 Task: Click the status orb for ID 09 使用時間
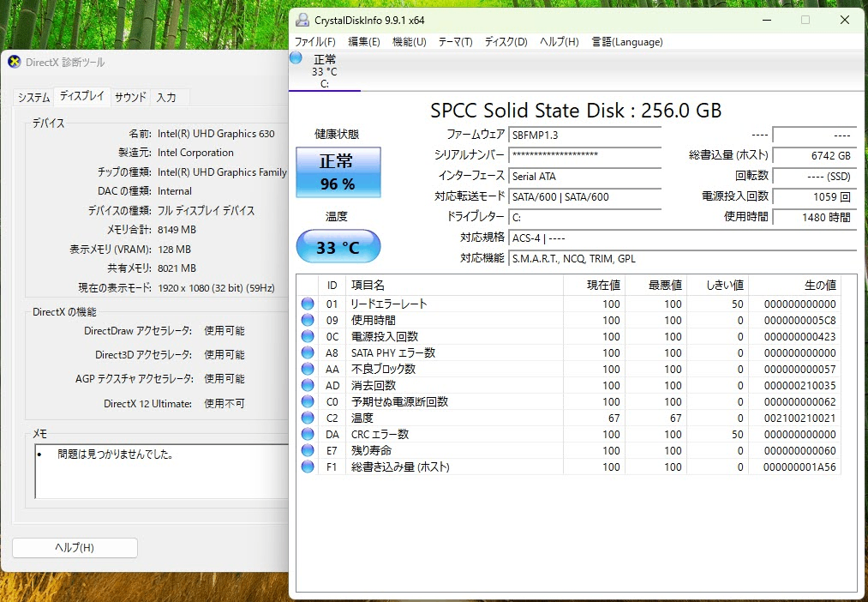308,320
